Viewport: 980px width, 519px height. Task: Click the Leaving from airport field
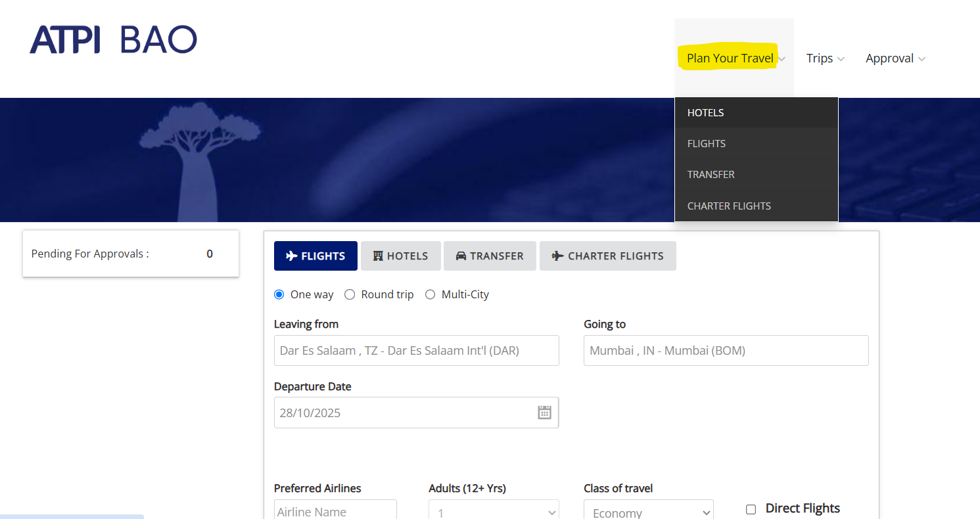pos(416,350)
